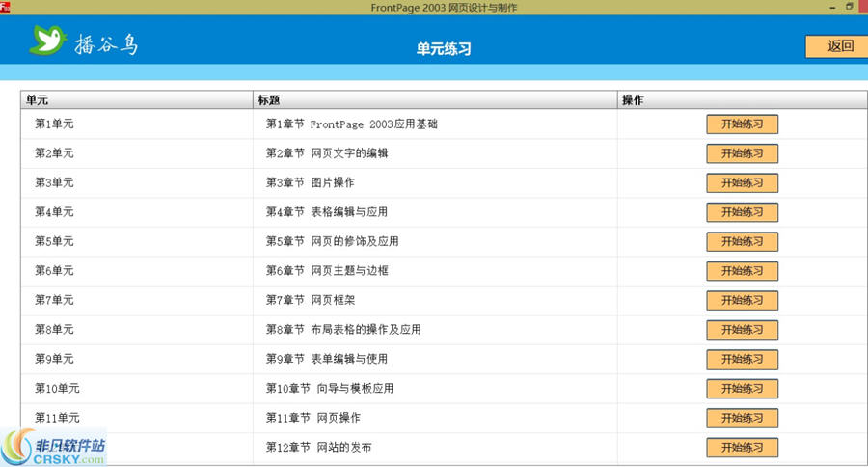Sort by the 标题 column header
Screen dimensions: 868x467
click(x=435, y=100)
